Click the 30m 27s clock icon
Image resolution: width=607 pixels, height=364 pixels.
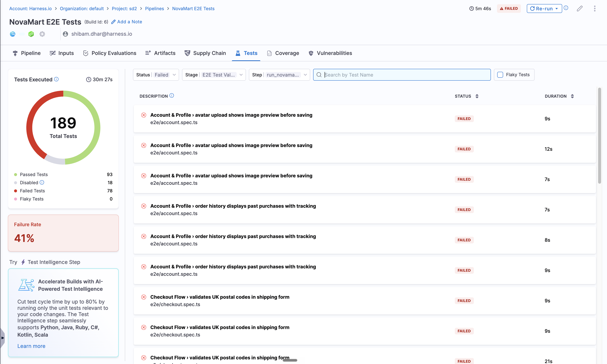point(89,80)
